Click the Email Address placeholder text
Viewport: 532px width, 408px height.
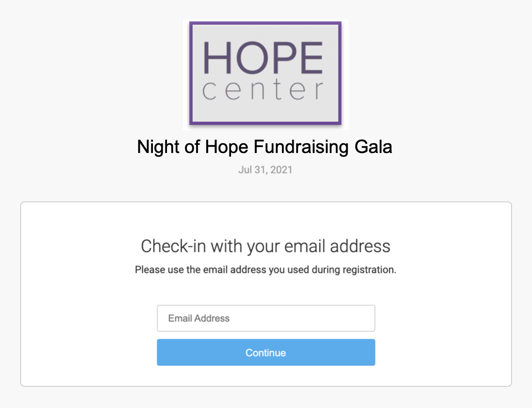pyautogui.click(x=199, y=319)
